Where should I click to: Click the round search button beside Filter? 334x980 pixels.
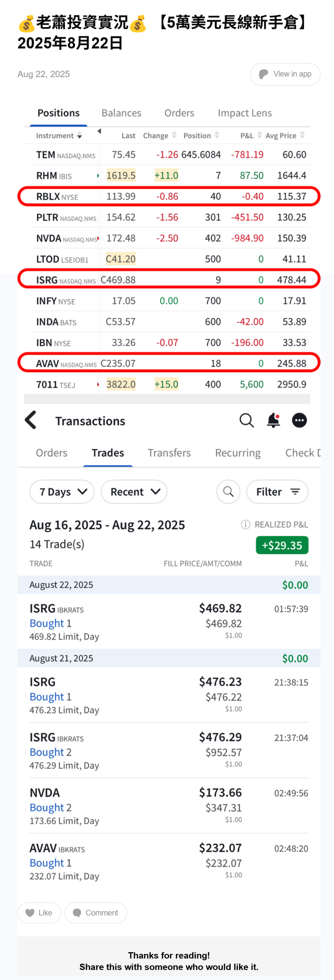pyautogui.click(x=228, y=492)
